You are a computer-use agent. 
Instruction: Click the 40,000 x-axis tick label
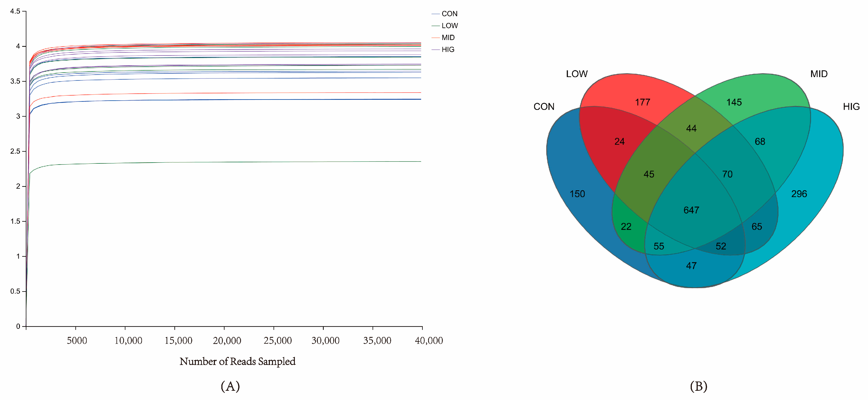429,341
